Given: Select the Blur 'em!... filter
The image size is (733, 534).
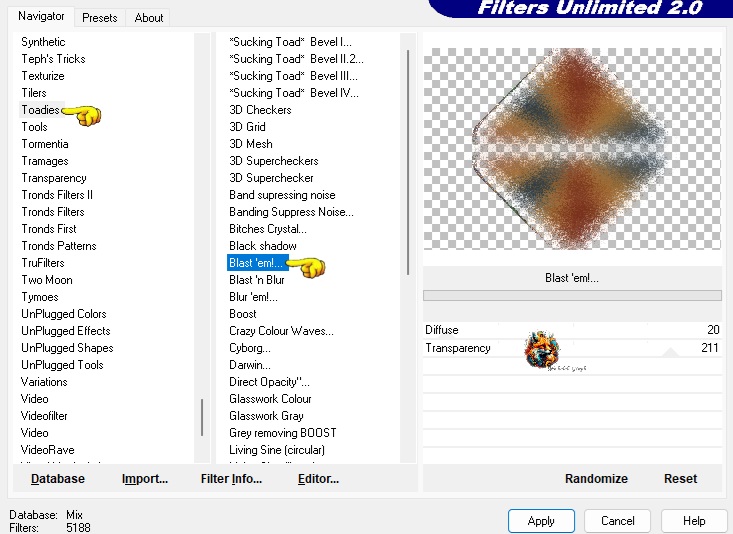Looking at the screenshot, I should [253, 297].
